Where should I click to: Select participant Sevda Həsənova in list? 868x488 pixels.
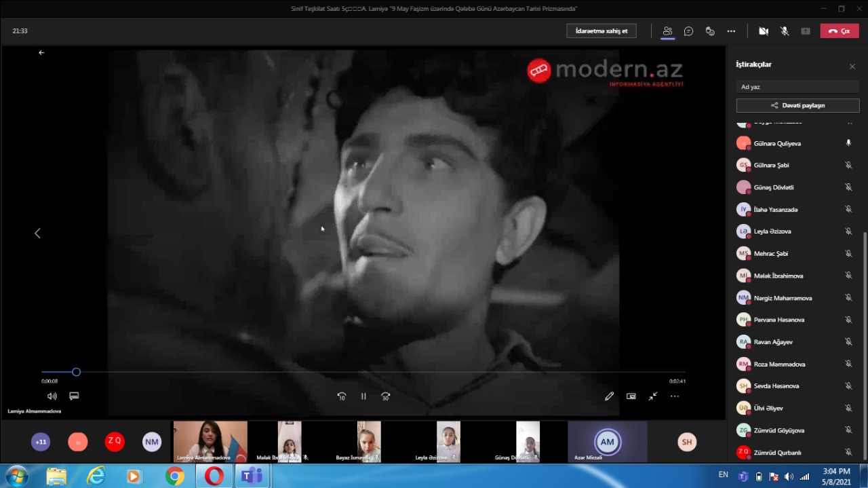click(x=795, y=386)
